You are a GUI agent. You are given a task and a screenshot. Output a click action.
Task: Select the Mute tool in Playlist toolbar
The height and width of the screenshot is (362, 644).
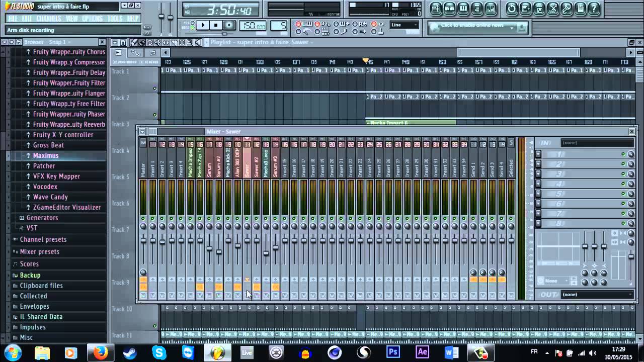[158, 43]
